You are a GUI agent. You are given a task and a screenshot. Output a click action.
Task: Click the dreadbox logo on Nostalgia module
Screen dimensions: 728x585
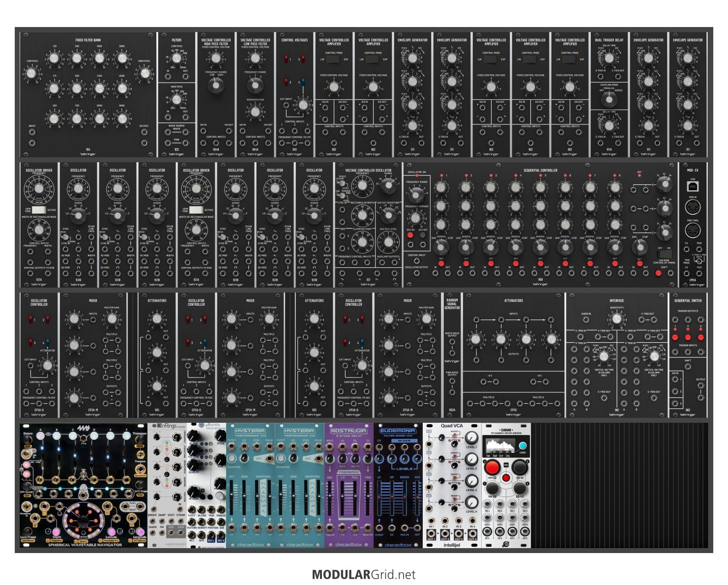point(349,544)
